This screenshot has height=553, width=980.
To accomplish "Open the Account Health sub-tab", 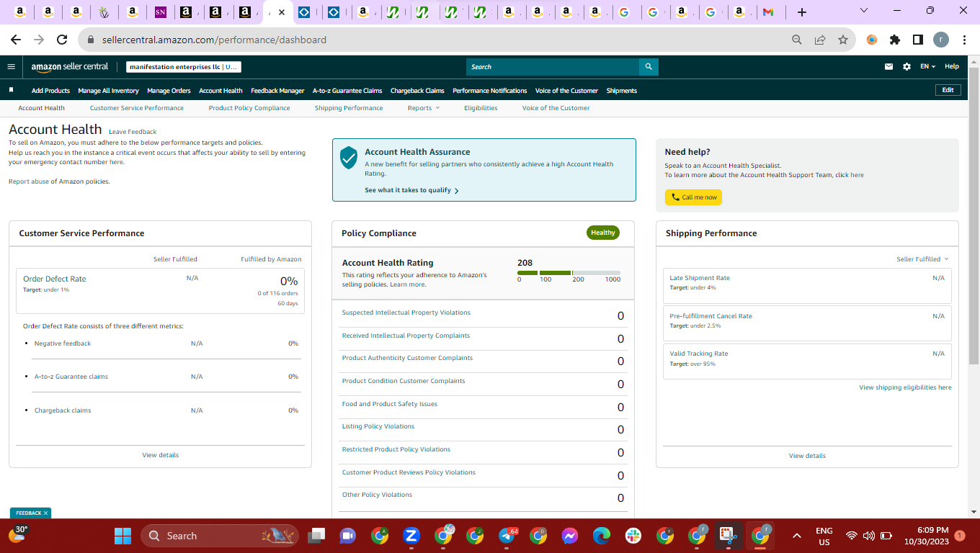I will pos(42,108).
